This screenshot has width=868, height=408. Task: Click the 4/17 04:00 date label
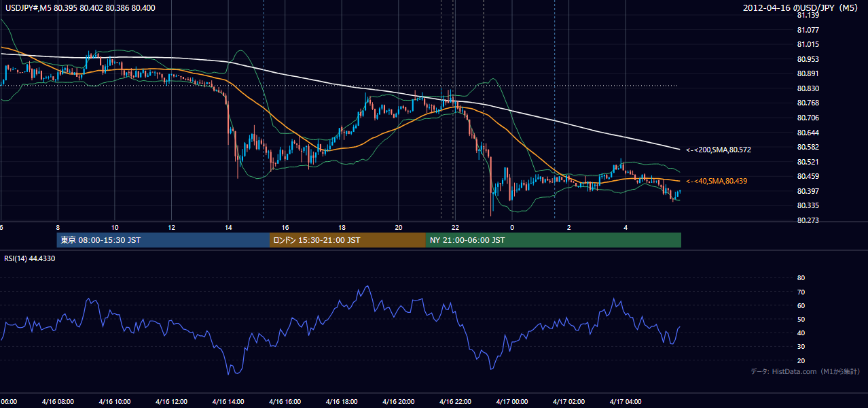(626, 401)
